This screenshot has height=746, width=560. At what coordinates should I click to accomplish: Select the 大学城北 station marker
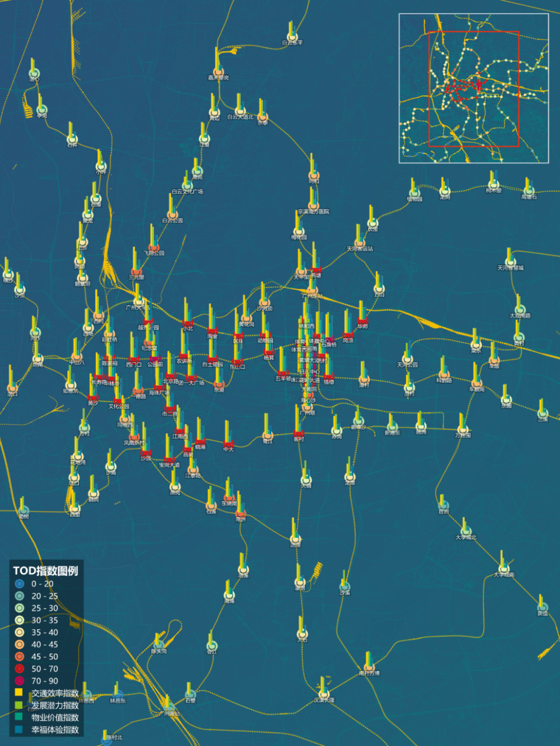click(466, 531)
